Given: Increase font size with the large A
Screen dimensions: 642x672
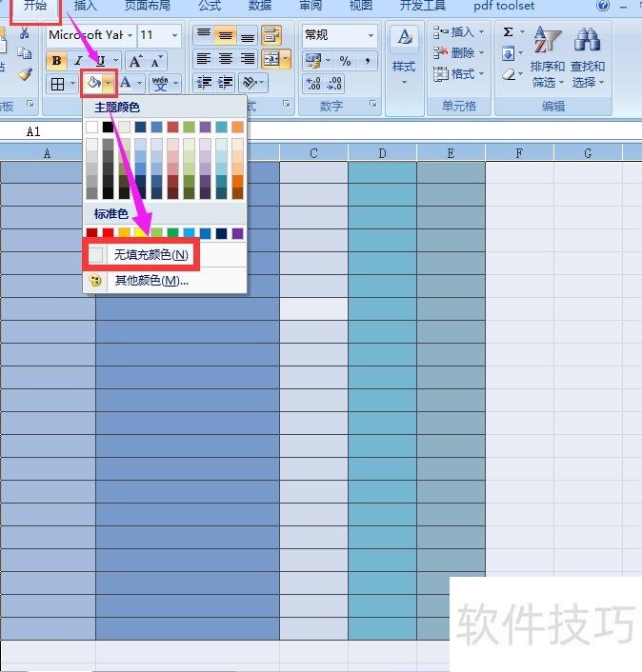Looking at the screenshot, I should tap(135, 61).
